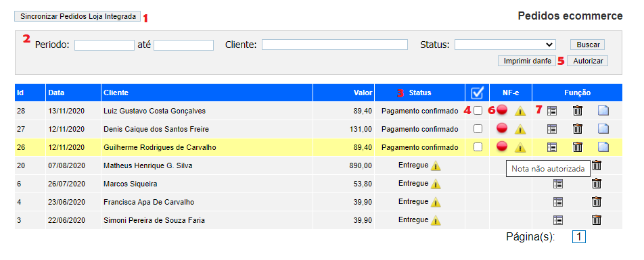Delete order 26 with trash icon

(578, 147)
